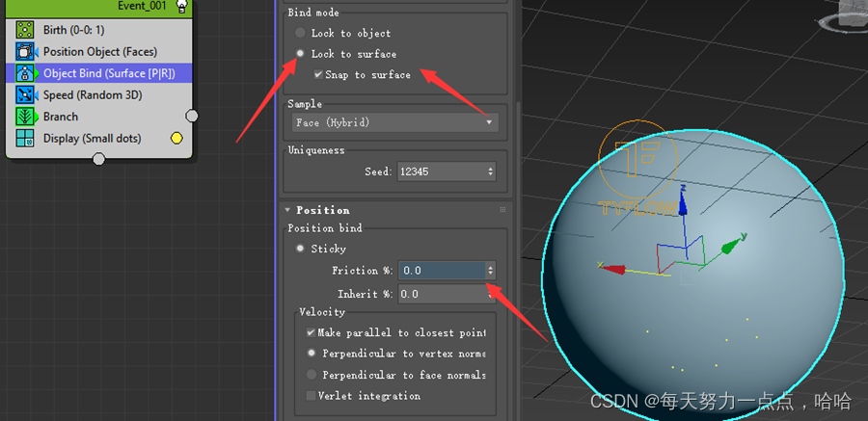
Task: Select Lock to surface radio button
Action: click(300, 54)
